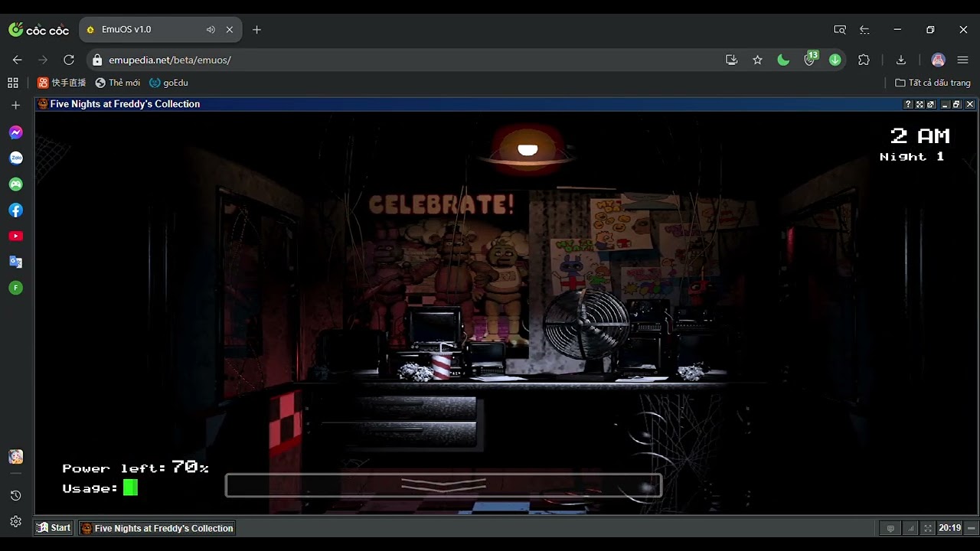Click the EmuOS fullscreen tray icon
The width and height of the screenshot is (980, 551).
(x=928, y=528)
